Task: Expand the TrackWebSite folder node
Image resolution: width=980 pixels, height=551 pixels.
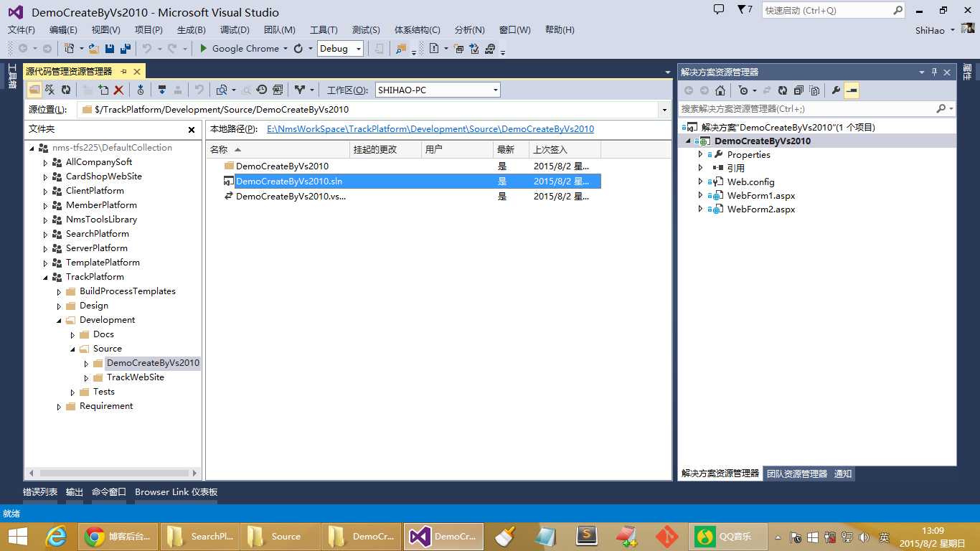Action: tap(87, 377)
